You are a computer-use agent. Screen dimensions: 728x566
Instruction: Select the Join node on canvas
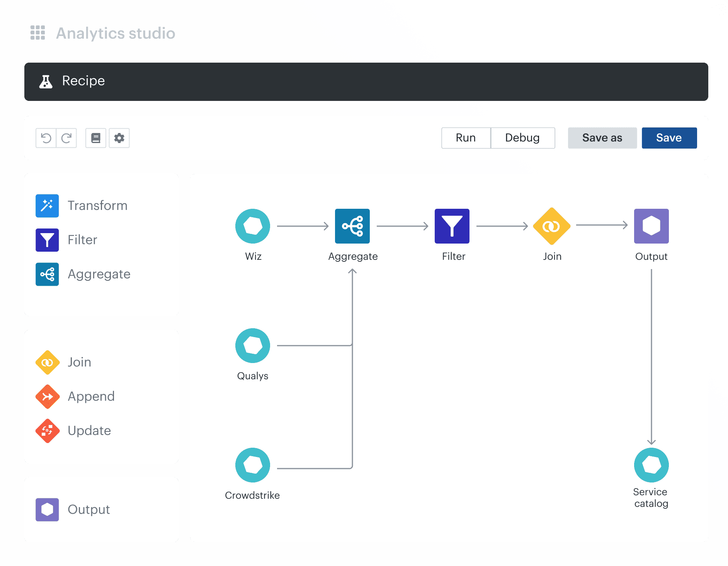click(552, 226)
